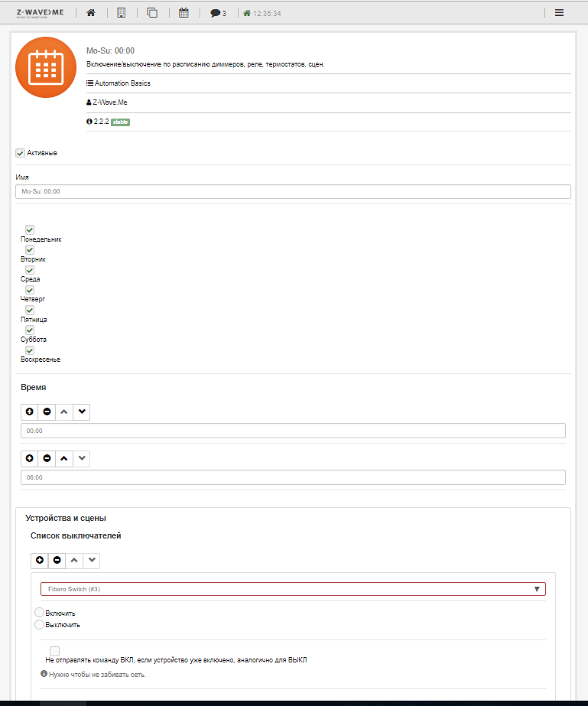Viewport: 588px width, 706px height.
Task: Remove the 06:00 time entry with minus
Action: 47,458
